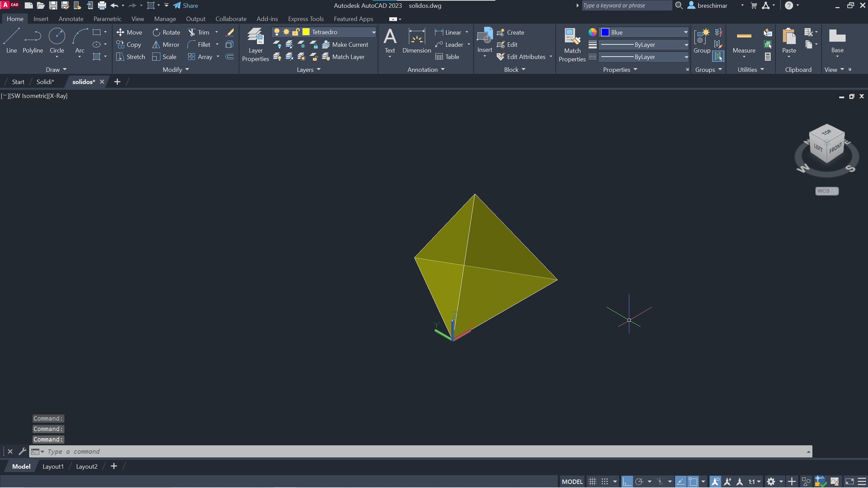Click the Scale tool
Screen dimensions: 868x488
tap(164, 57)
